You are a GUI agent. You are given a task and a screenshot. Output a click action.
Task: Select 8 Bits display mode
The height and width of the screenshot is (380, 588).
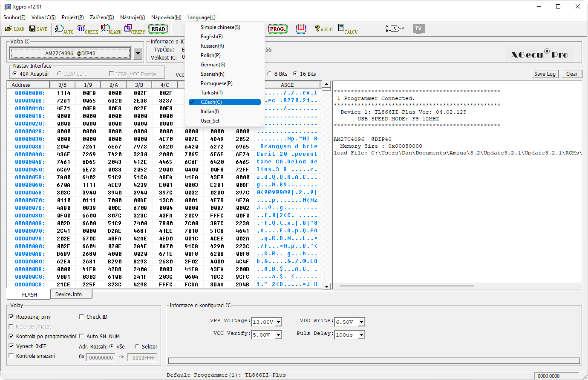(x=277, y=74)
